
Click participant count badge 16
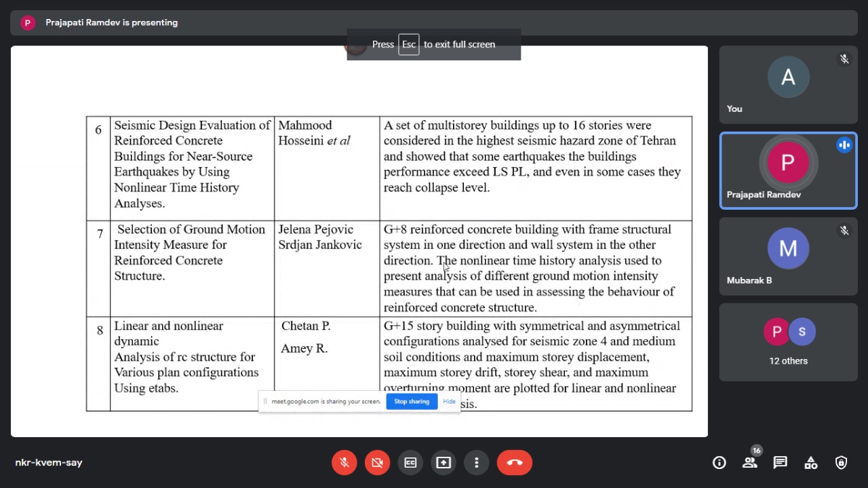(757, 451)
